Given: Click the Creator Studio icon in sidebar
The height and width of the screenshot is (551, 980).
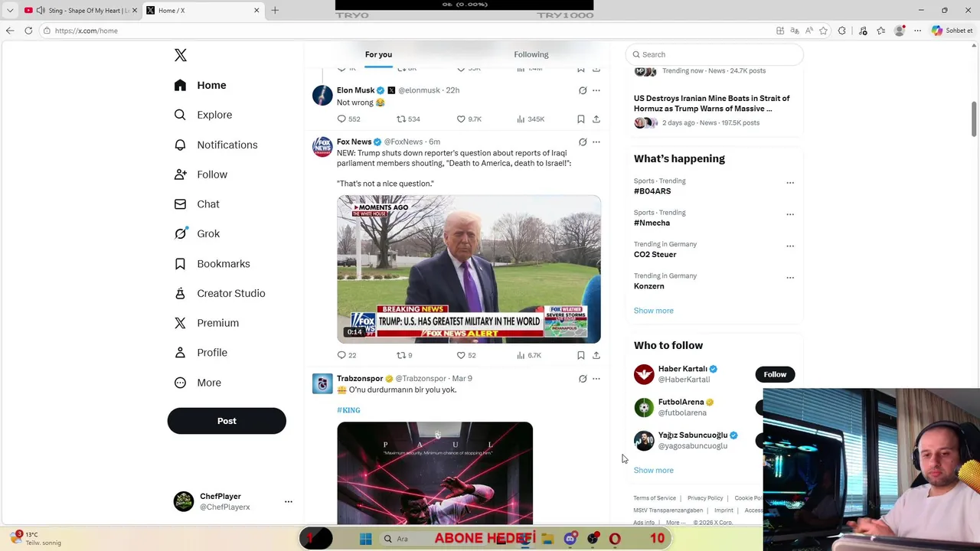Looking at the screenshot, I should (180, 293).
